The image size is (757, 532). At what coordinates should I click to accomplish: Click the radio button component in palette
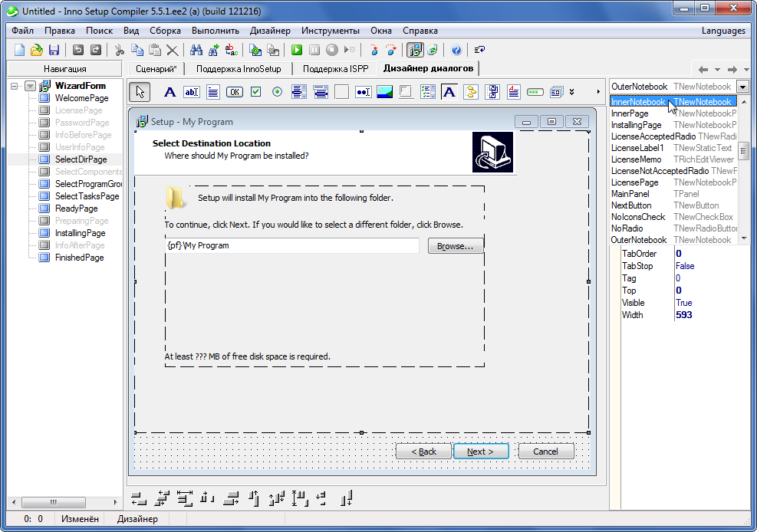click(278, 92)
